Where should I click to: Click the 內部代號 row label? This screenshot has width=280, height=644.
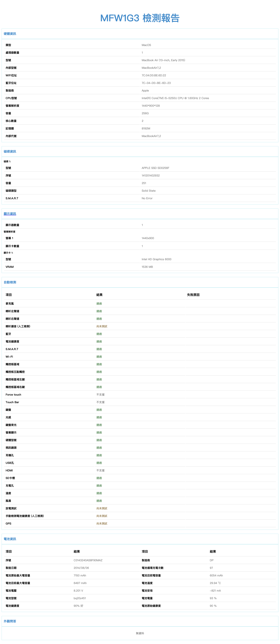11,136
